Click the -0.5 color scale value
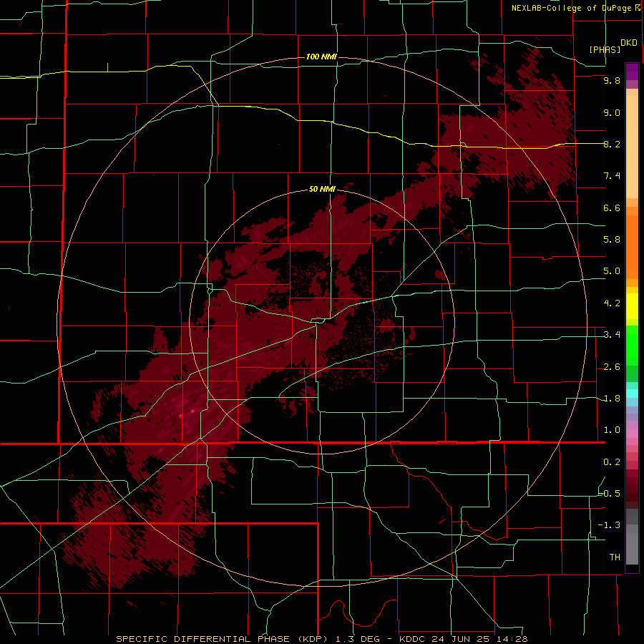 (x=610, y=493)
